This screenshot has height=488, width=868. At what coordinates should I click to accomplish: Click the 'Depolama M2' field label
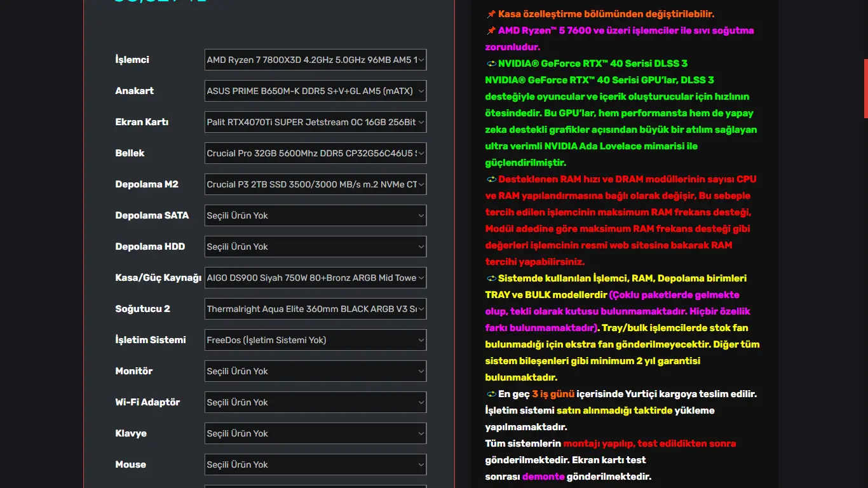point(147,184)
